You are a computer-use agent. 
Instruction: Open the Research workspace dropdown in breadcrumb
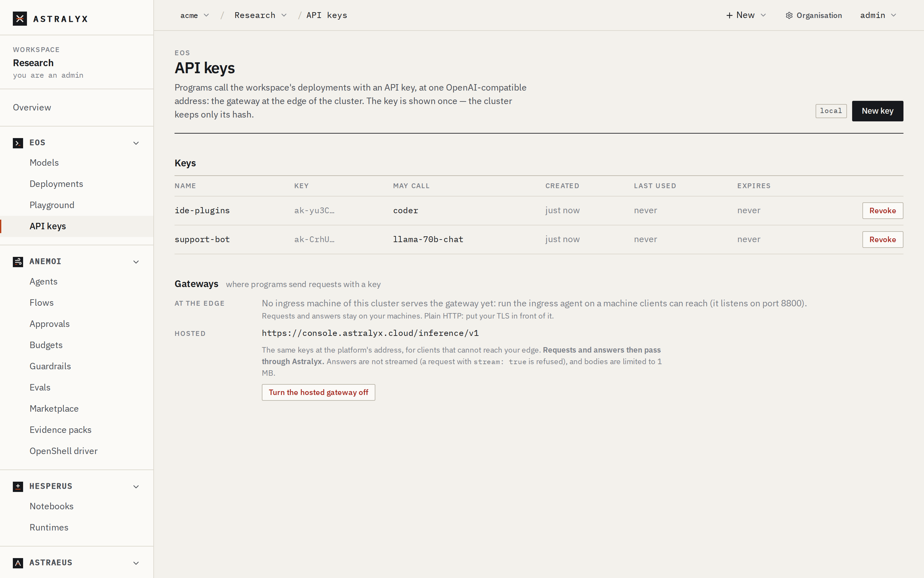(x=261, y=15)
